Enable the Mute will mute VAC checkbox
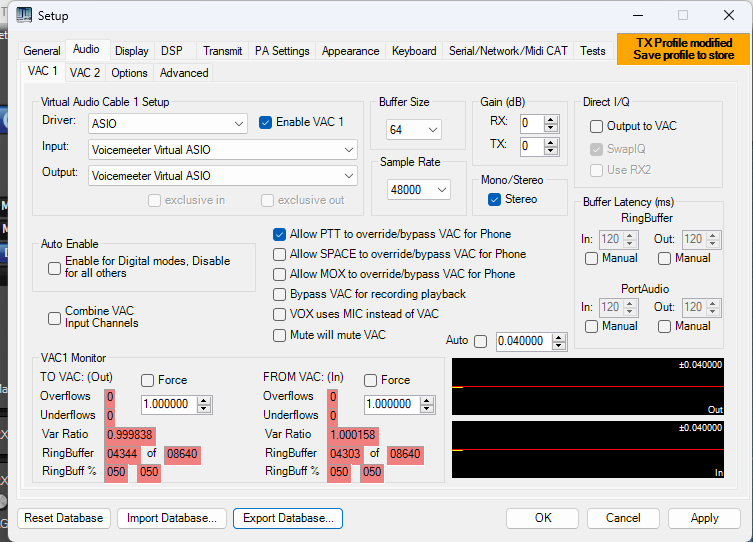 (x=280, y=335)
